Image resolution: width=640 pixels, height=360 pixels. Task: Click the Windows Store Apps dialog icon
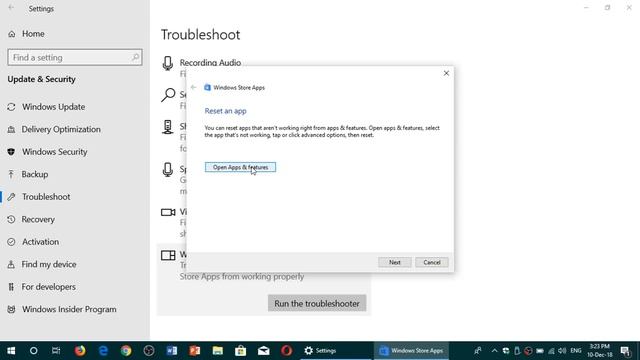pos(207,87)
